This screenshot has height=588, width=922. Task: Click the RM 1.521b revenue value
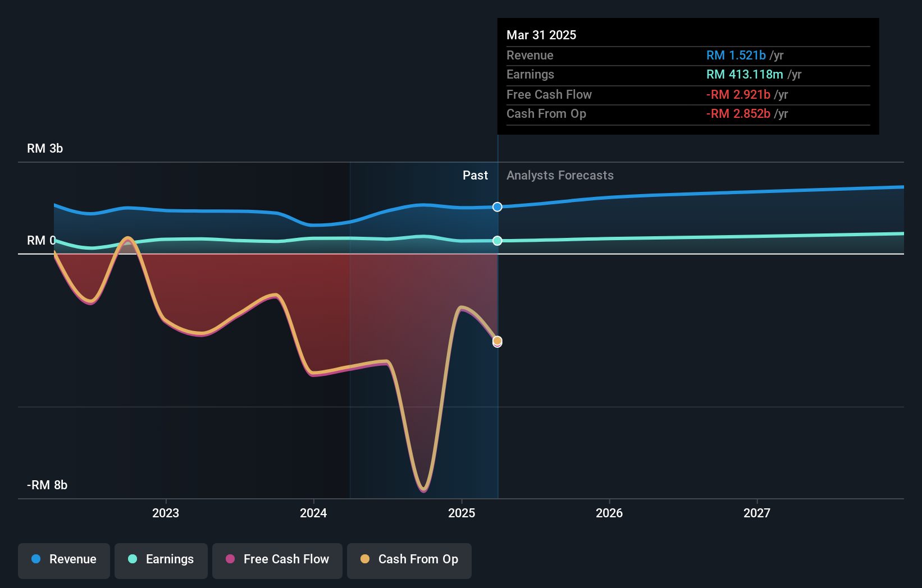point(736,56)
